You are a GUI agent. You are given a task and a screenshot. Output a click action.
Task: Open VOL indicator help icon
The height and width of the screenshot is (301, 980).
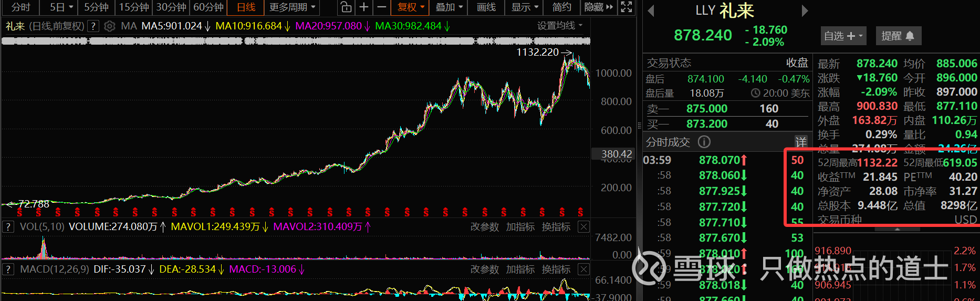[8, 227]
